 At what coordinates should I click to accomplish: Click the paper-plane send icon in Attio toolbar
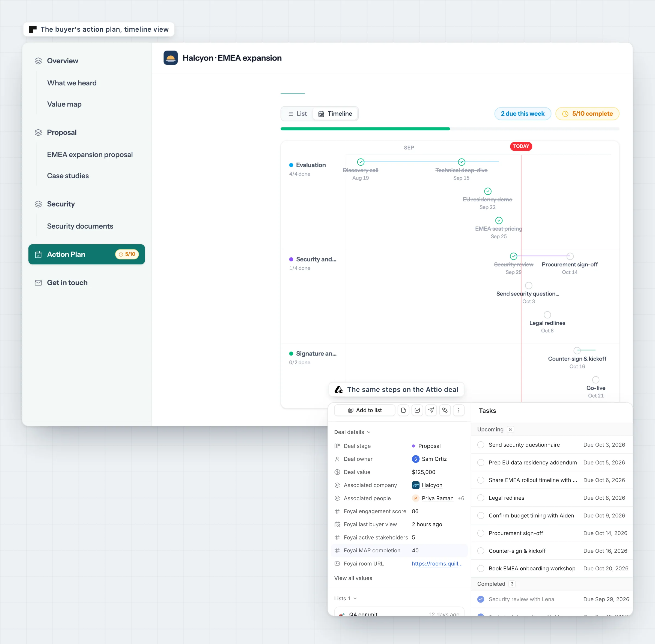[x=431, y=410]
